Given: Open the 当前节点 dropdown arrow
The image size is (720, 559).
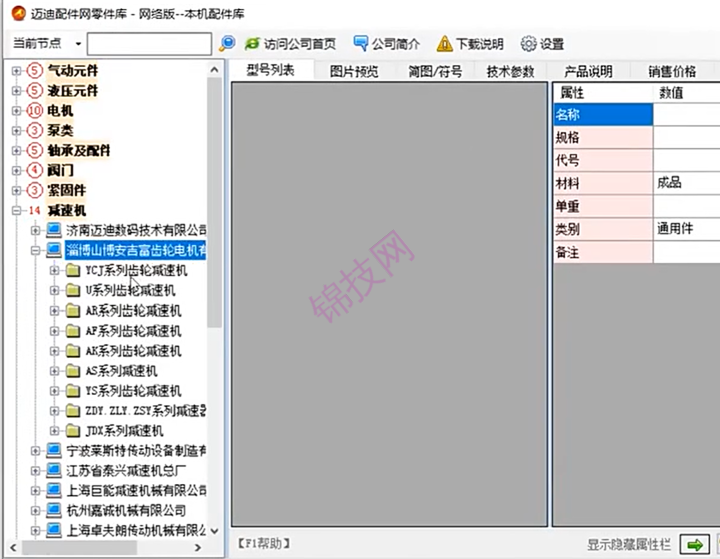Looking at the screenshot, I should pyautogui.click(x=79, y=44).
